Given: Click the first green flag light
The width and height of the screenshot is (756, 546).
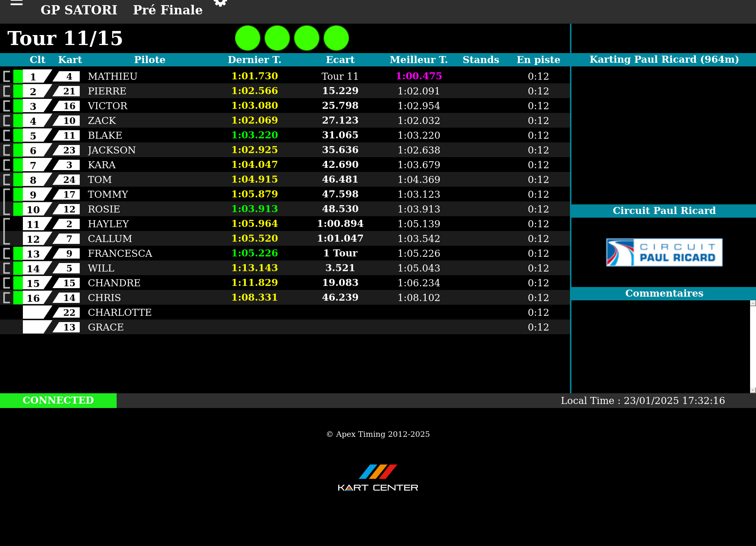Looking at the screenshot, I should [248, 38].
